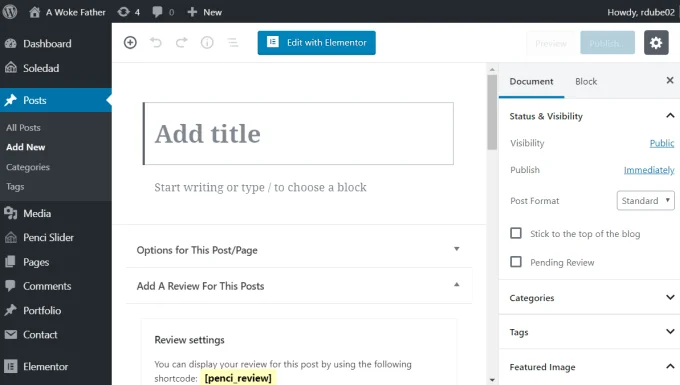
Task: Expand the Tags panel in Document sidebar
Action: pos(589,332)
